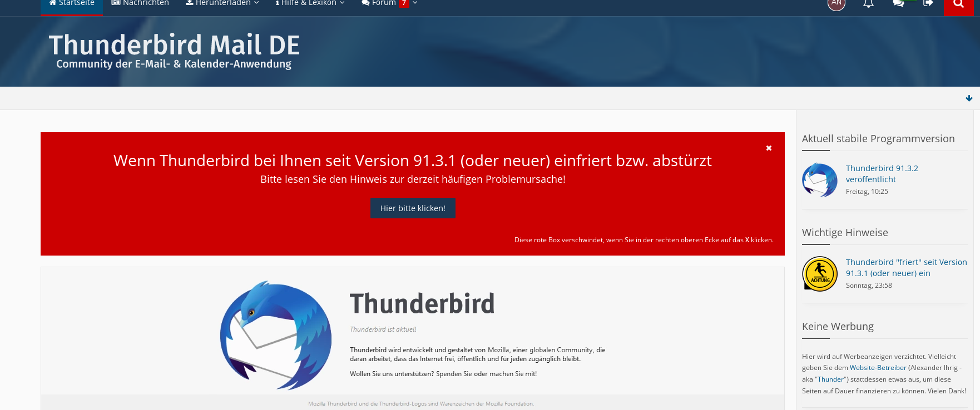Screen dimensions: 980x410
Task: Expand the Hilfe & Lexikon dropdown chevron
Action: (342, 3)
